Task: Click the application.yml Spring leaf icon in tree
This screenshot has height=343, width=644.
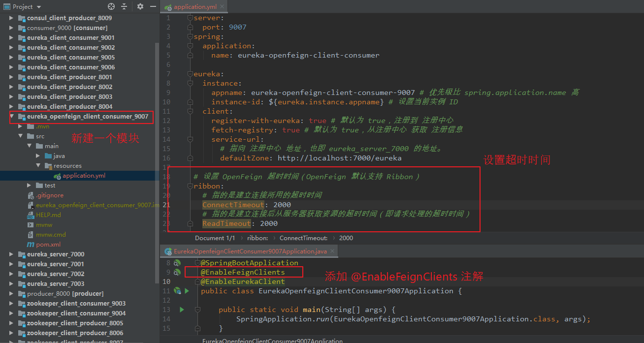Action: point(57,176)
